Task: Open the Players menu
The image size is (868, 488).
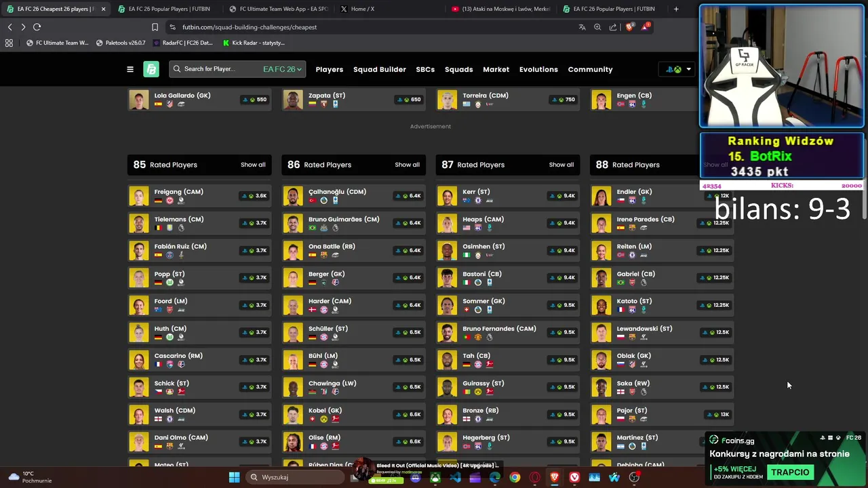Action: [x=330, y=69]
